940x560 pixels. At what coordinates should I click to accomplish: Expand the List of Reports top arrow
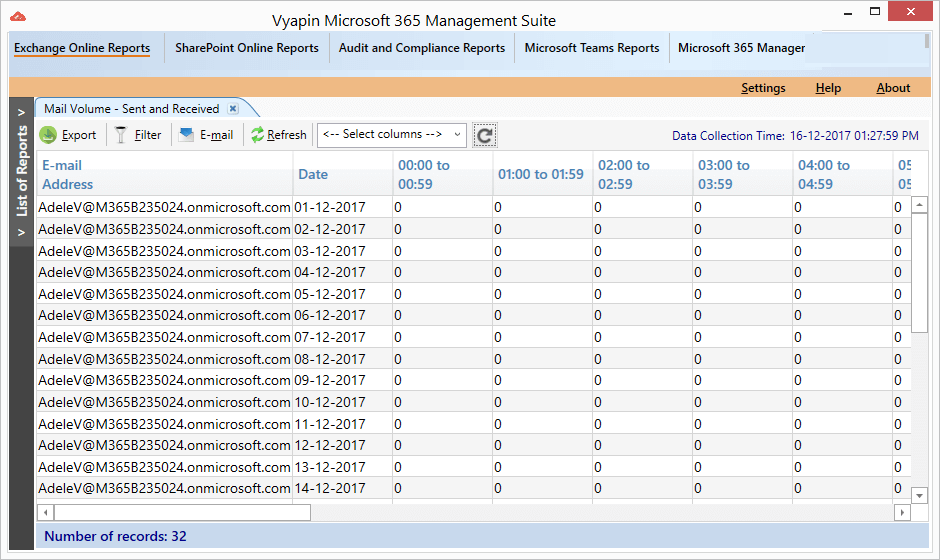22,112
